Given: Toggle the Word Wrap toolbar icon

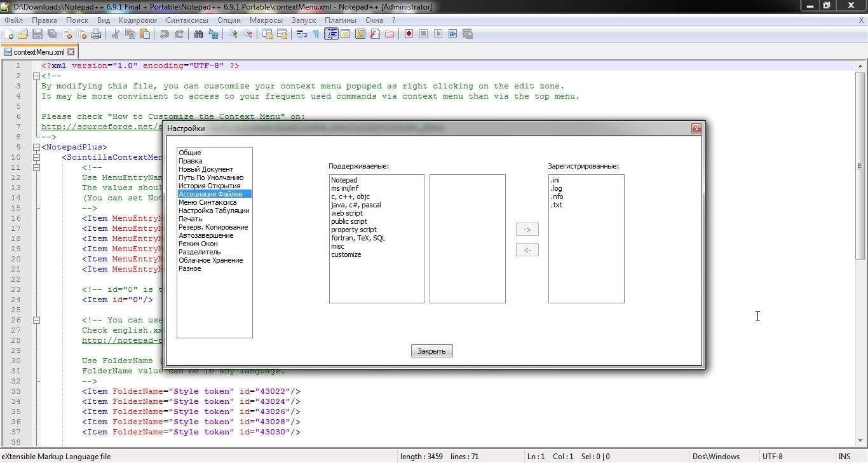Looking at the screenshot, I should pos(302,34).
